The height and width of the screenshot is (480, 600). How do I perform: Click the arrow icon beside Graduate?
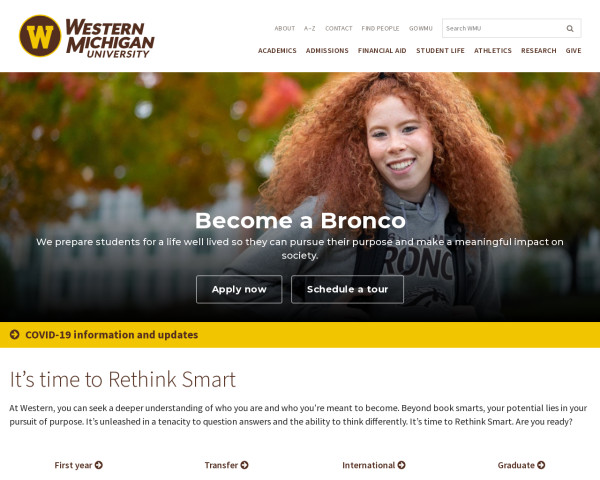pos(541,465)
